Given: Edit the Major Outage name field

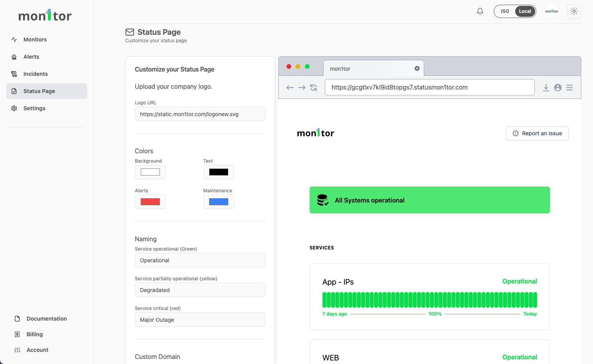Looking at the screenshot, I should pyautogui.click(x=200, y=320).
